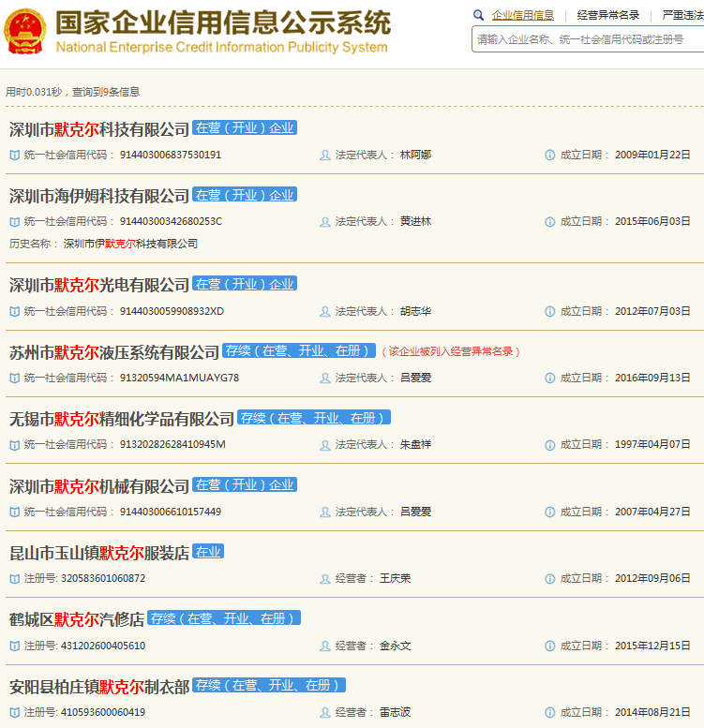Click the system title 国家企业信用信息公示系统
The image size is (704, 728).
coord(223,22)
